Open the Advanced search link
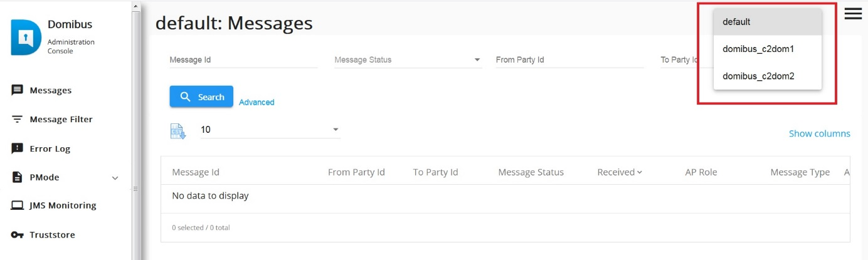The width and height of the screenshot is (868, 260). coord(257,102)
